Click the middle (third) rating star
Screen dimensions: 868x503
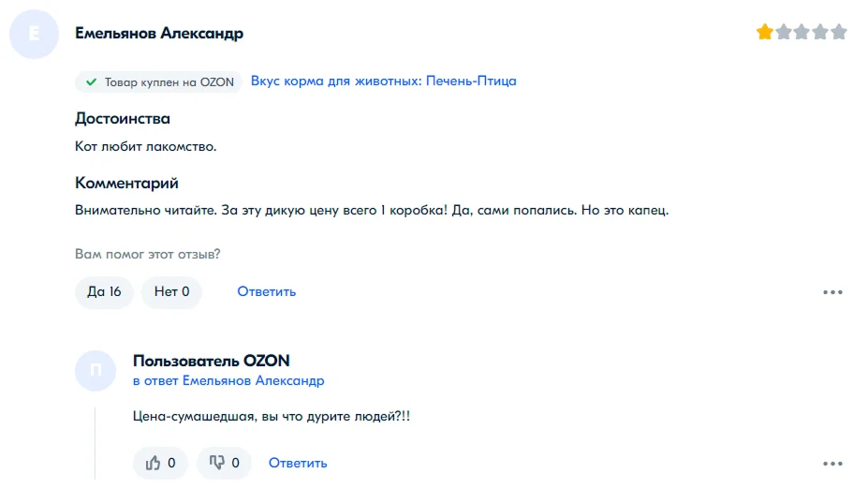point(802,33)
